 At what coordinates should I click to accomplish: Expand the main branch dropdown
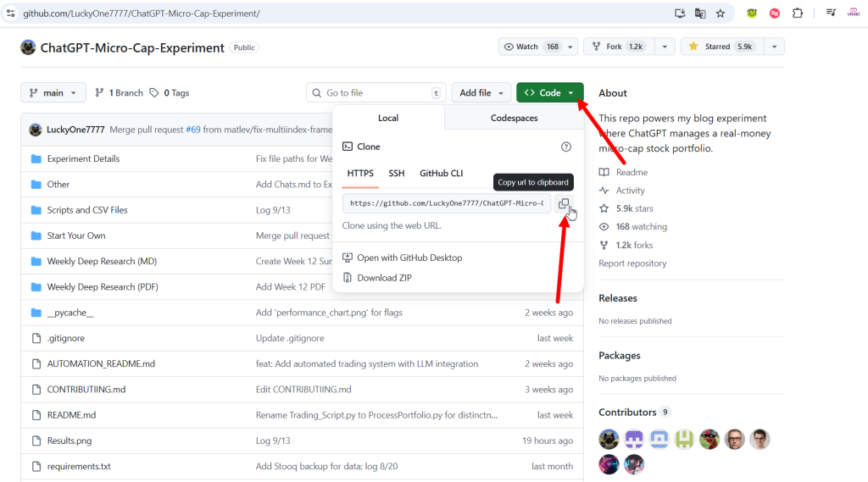click(53, 92)
